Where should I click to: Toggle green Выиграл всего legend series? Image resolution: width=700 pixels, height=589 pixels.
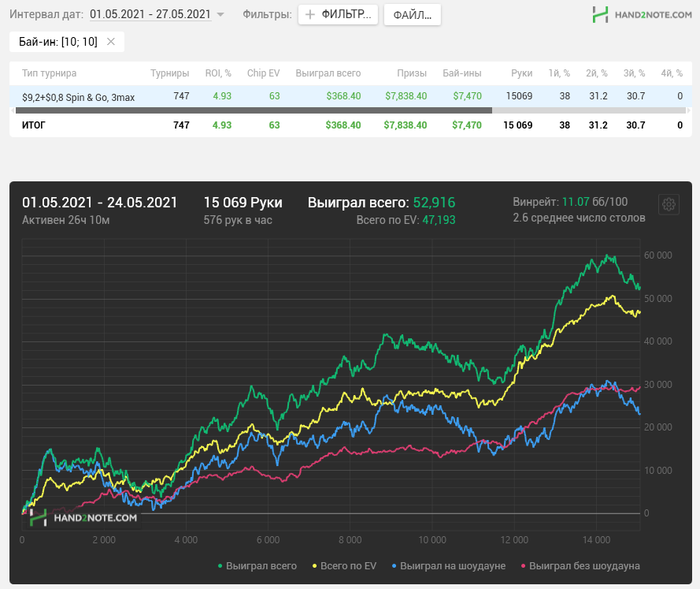[257, 566]
